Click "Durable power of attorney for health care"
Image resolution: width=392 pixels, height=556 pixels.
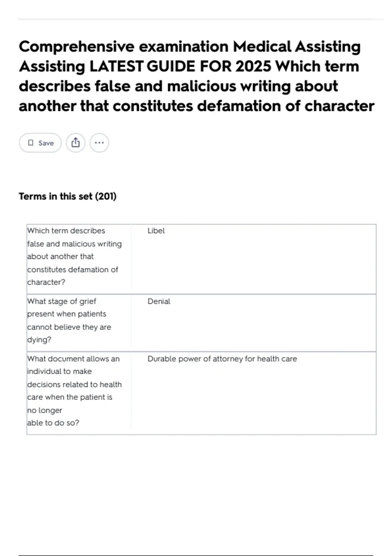[x=222, y=359]
